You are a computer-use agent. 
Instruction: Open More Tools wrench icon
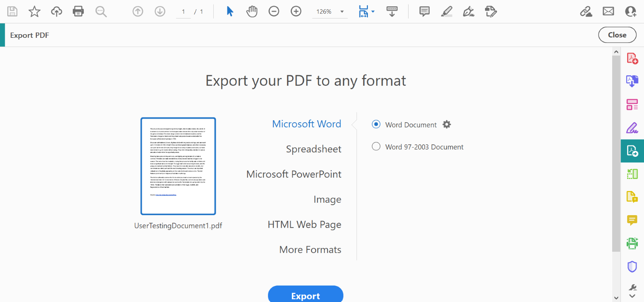tap(632, 288)
